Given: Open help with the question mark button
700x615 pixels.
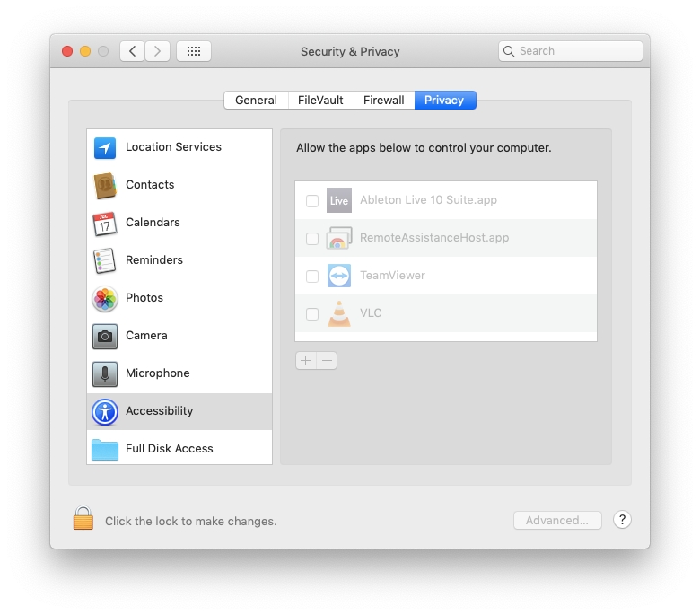Looking at the screenshot, I should (x=622, y=520).
